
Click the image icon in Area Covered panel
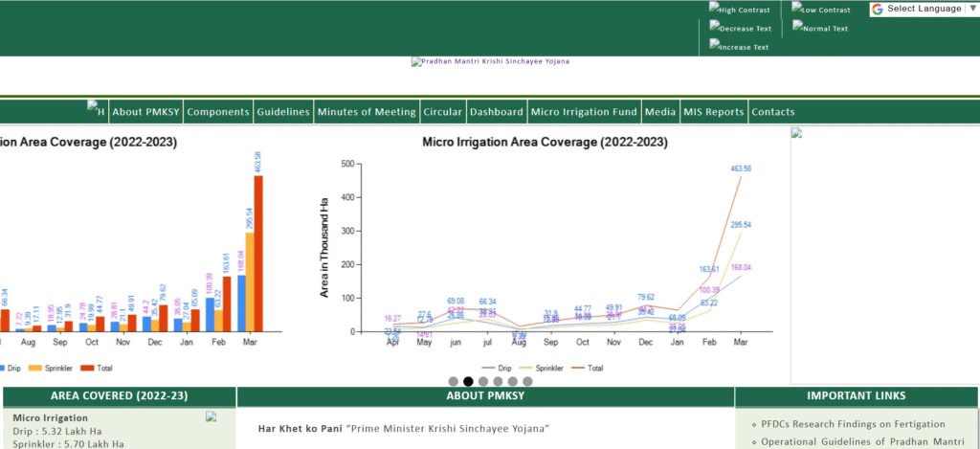click(x=211, y=416)
